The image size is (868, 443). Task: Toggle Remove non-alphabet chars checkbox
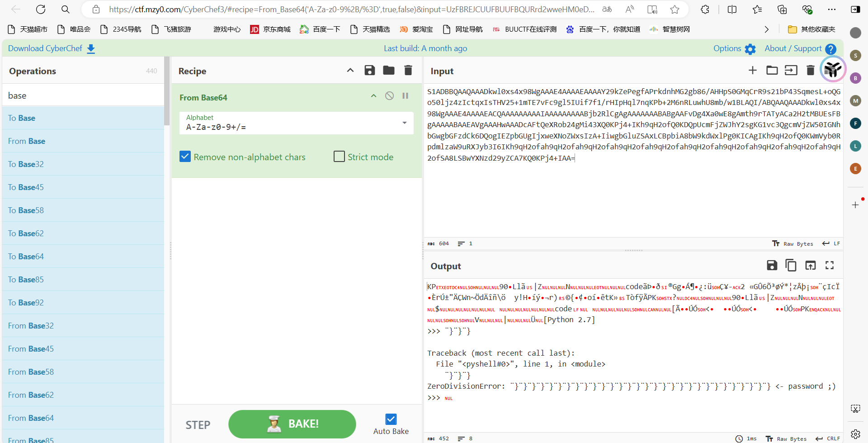pos(185,157)
